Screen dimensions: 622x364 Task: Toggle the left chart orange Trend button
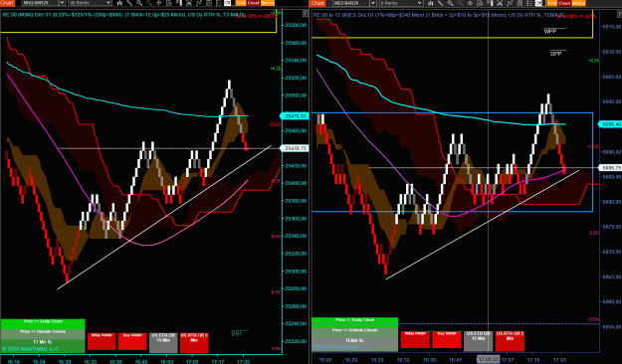[241, 3]
